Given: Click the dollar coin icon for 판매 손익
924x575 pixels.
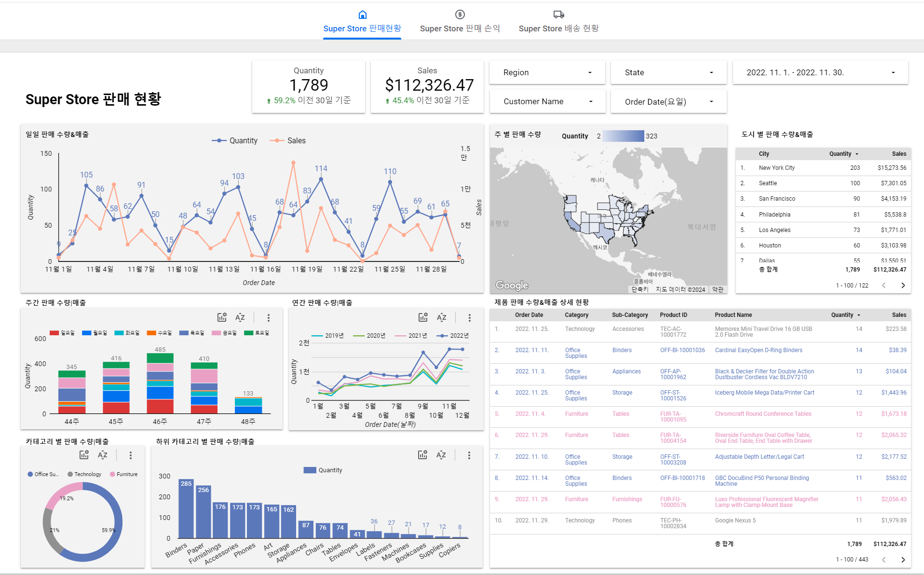Looking at the screenshot, I should click(460, 14).
